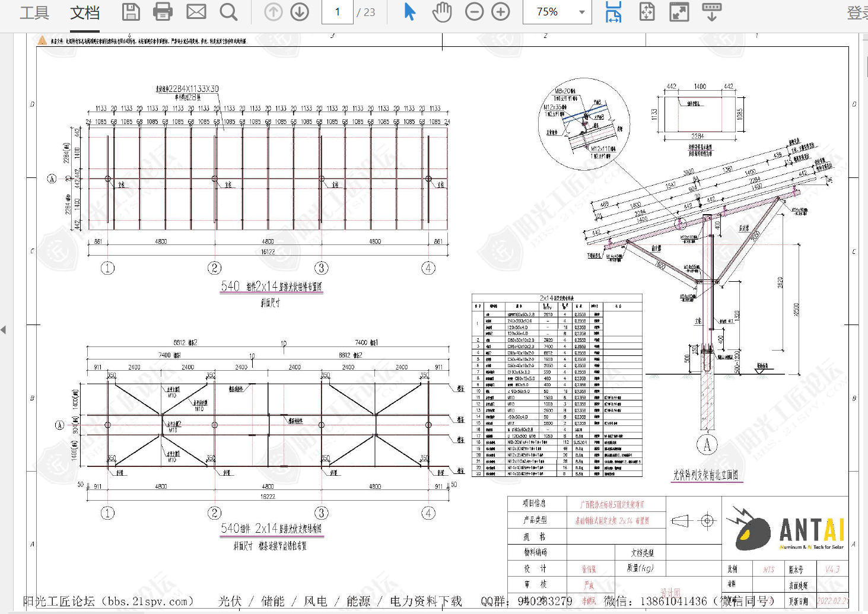Screen dimensions: 868x614
Task: Go to previous page arrow
Action: click(x=273, y=12)
